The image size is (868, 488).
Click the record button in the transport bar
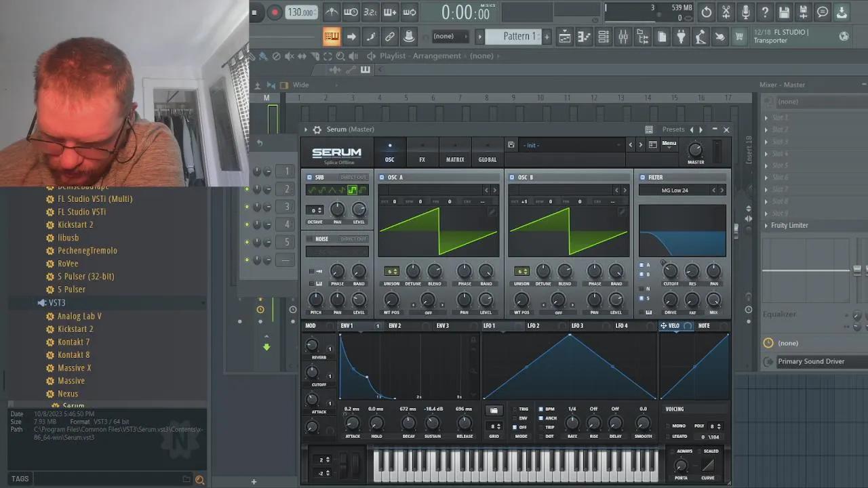click(x=275, y=12)
